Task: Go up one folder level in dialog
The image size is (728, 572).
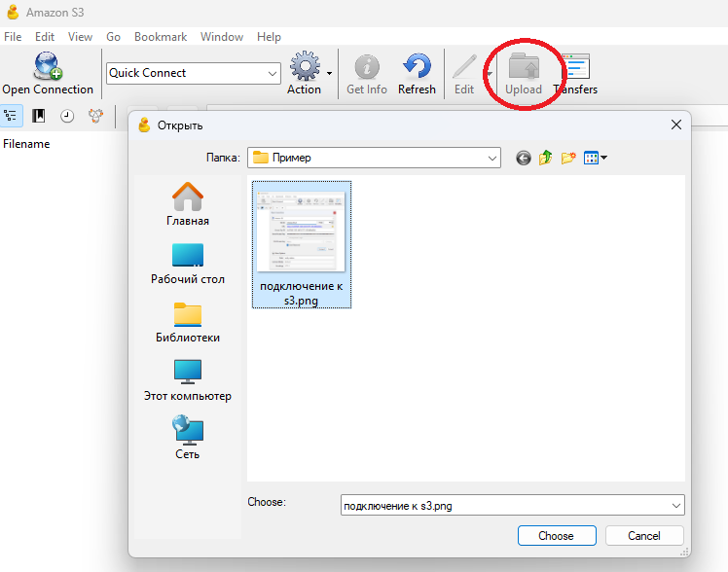Action: click(546, 158)
